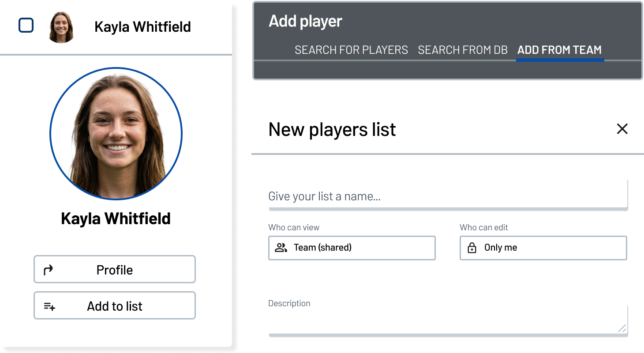Click the add-to-list plus icon
This screenshot has height=353, width=644.
(49, 306)
